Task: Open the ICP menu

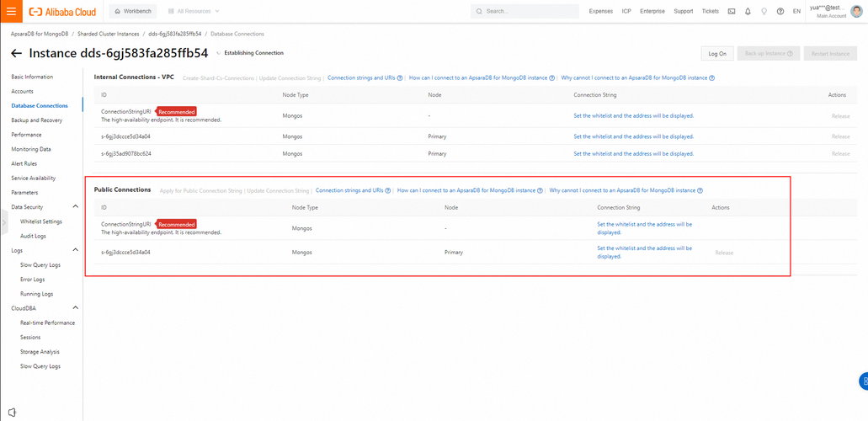Action: click(626, 11)
